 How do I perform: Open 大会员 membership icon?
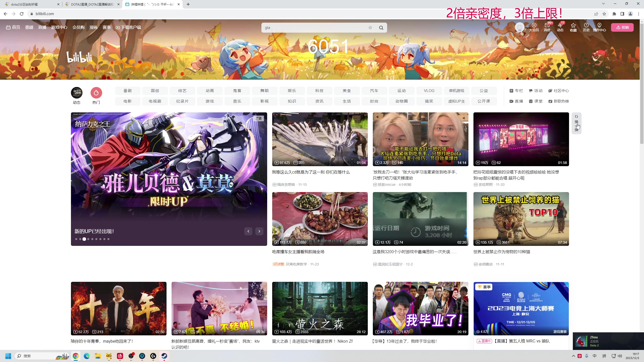pyautogui.click(x=534, y=27)
